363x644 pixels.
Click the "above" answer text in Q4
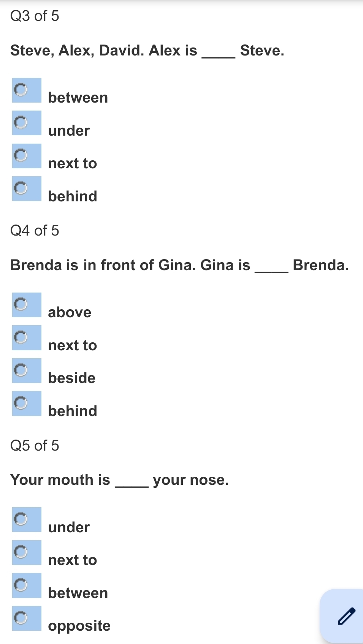tap(70, 312)
